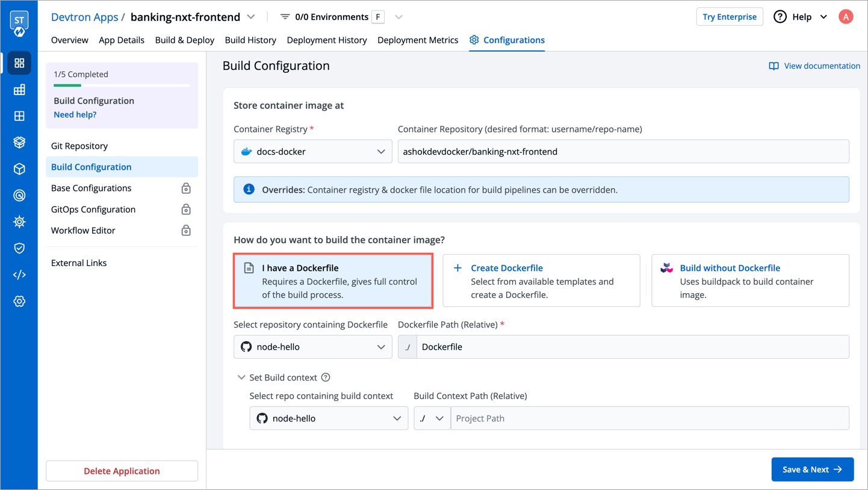
Task: Click the Security shield icon in sidebar
Action: [19, 248]
